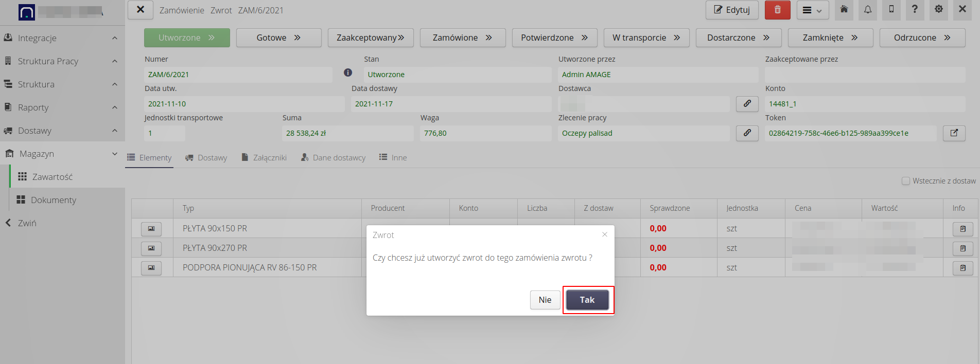Open settings gear icon
This screenshot has width=980, height=364.
[939, 10]
